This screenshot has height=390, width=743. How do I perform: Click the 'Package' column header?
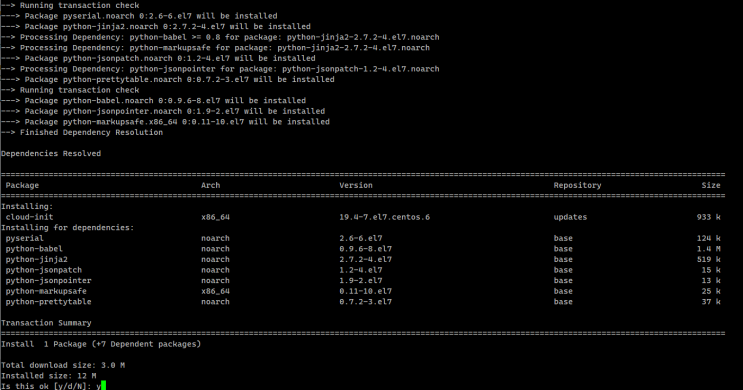coord(22,185)
